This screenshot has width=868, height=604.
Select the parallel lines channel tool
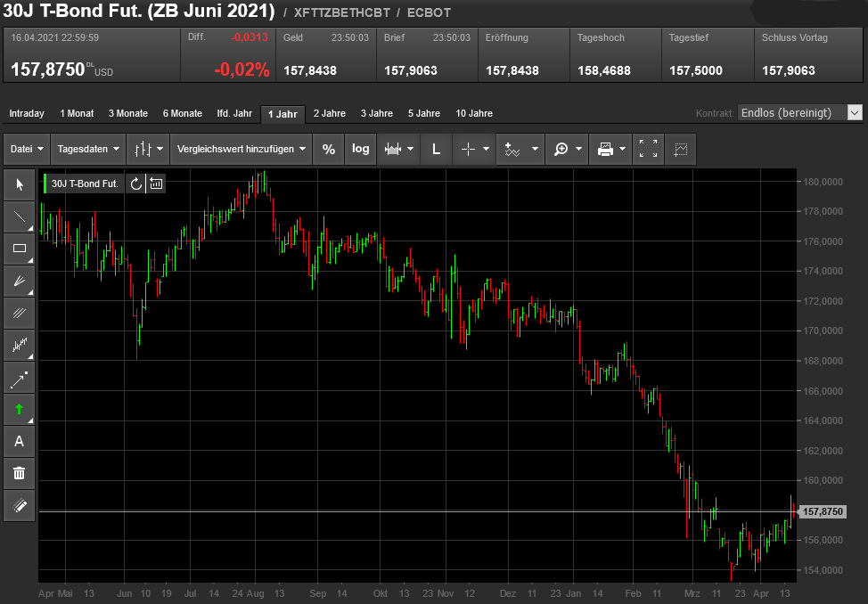click(20, 313)
